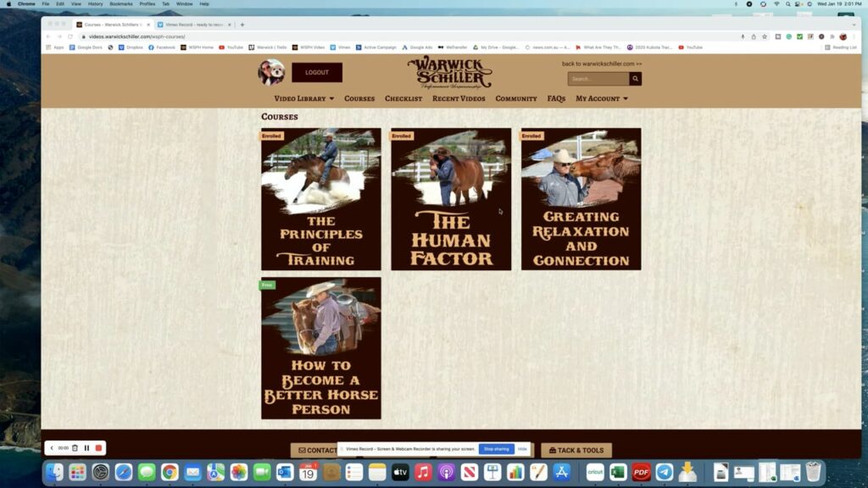
Task: Go to the Recent Videos page
Action: click(x=459, y=98)
